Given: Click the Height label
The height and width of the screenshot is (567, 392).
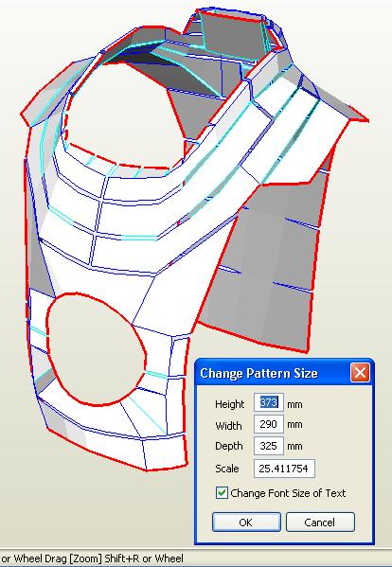Looking at the screenshot, I should 230,404.
